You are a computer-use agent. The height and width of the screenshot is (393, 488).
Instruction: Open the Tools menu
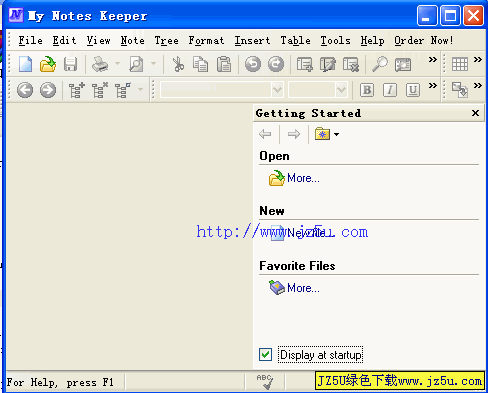pos(335,40)
